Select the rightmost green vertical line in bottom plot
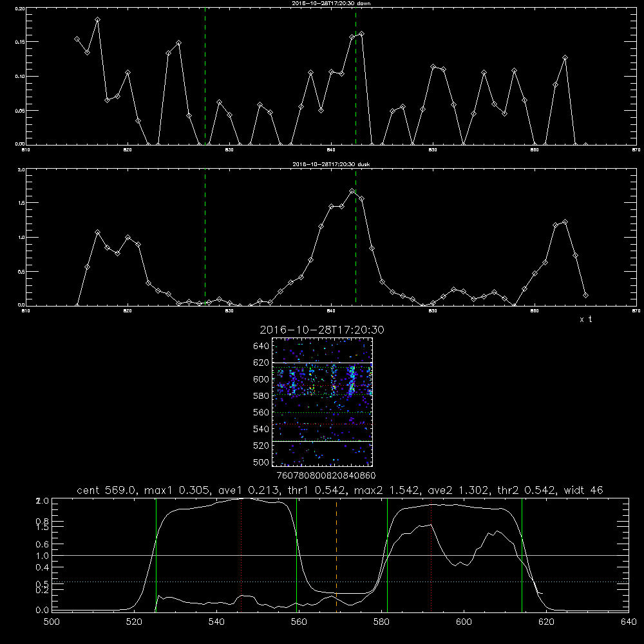644x644 pixels. (x=522, y=555)
